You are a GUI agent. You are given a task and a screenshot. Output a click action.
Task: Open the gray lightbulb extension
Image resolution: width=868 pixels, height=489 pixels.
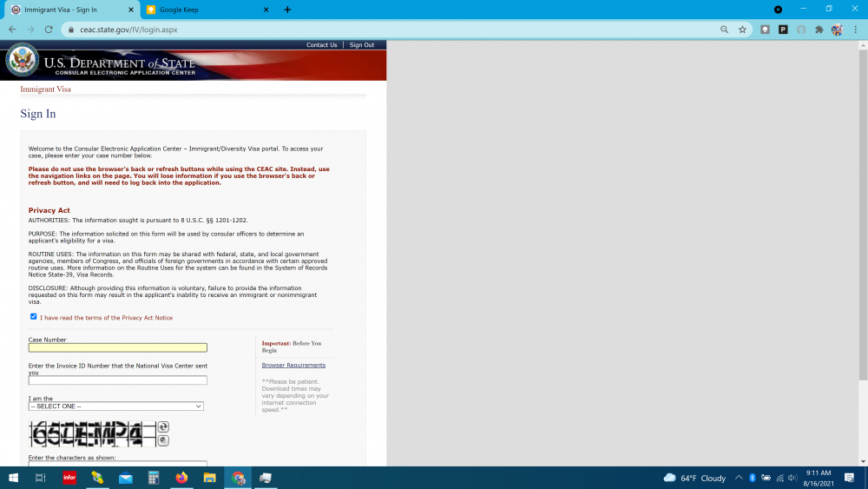[x=765, y=30]
